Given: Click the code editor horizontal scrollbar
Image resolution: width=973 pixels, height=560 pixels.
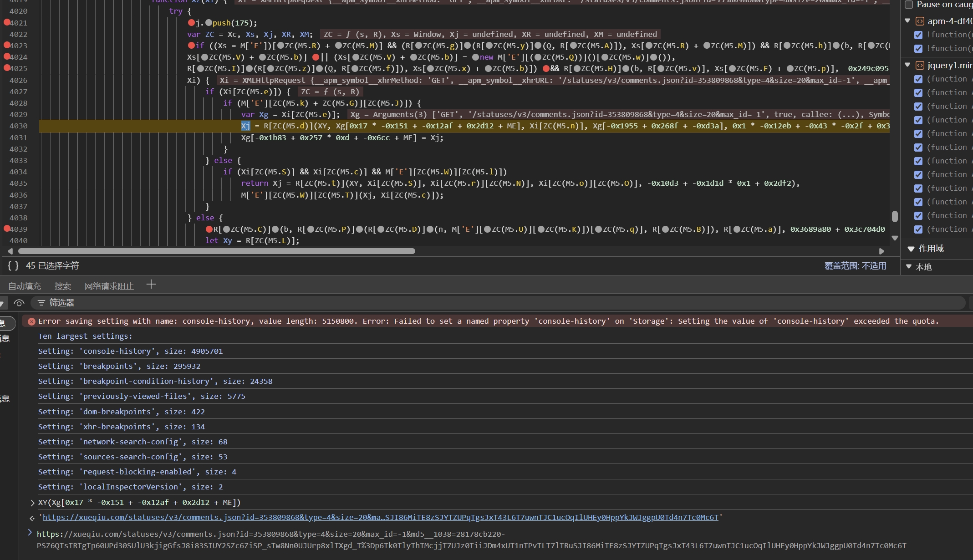Looking at the screenshot, I should 217,251.
